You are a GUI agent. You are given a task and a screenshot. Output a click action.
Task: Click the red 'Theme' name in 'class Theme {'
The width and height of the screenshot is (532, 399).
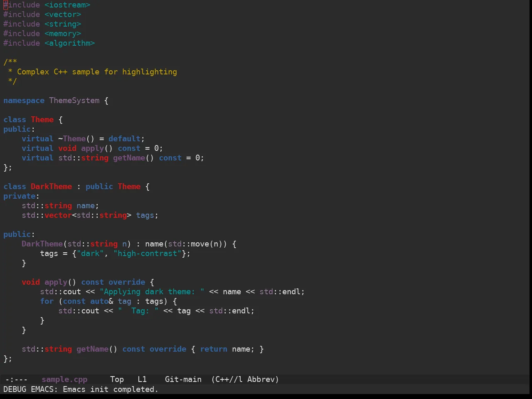point(42,120)
